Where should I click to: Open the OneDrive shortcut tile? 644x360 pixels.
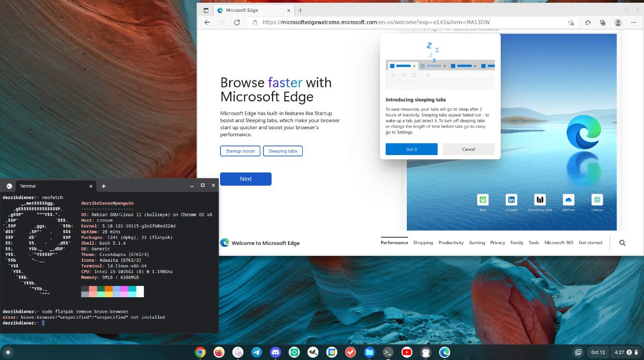pyautogui.click(x=568, y=200)
